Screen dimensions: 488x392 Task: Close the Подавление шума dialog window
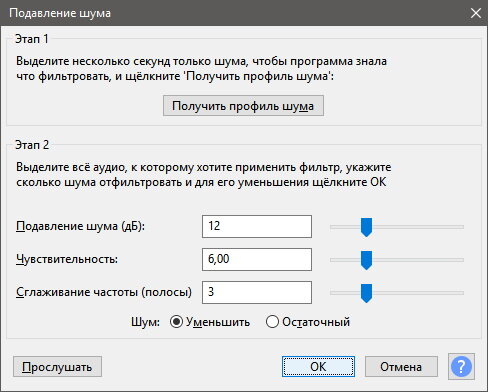[x=476, y=13]
